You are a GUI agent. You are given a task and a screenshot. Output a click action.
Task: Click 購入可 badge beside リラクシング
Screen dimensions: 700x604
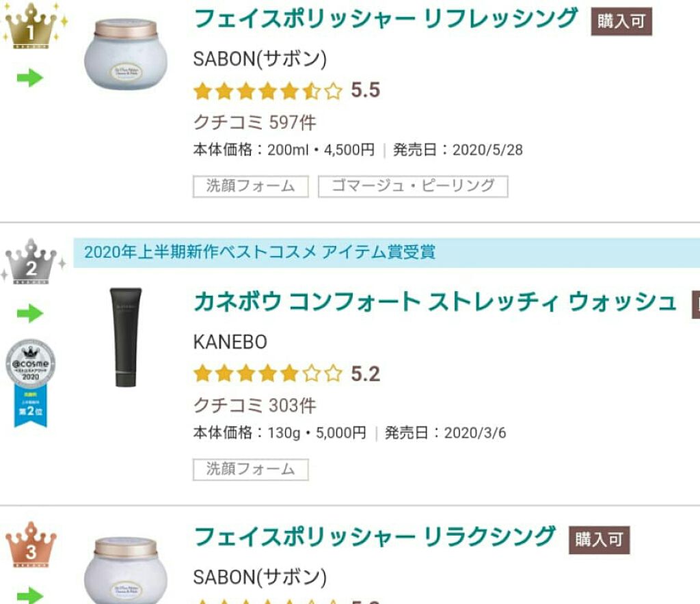599,540
